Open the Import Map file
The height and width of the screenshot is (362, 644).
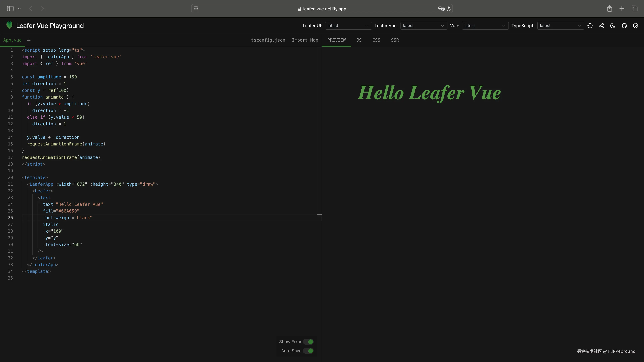305,40
